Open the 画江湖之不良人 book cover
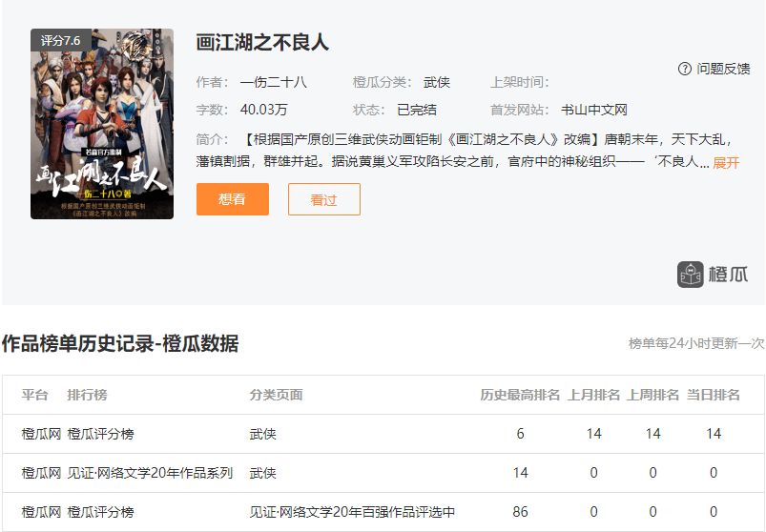 102,124
